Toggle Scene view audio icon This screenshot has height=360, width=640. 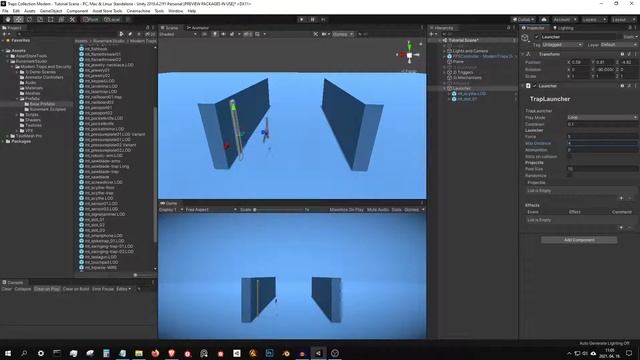coord(223,34)
